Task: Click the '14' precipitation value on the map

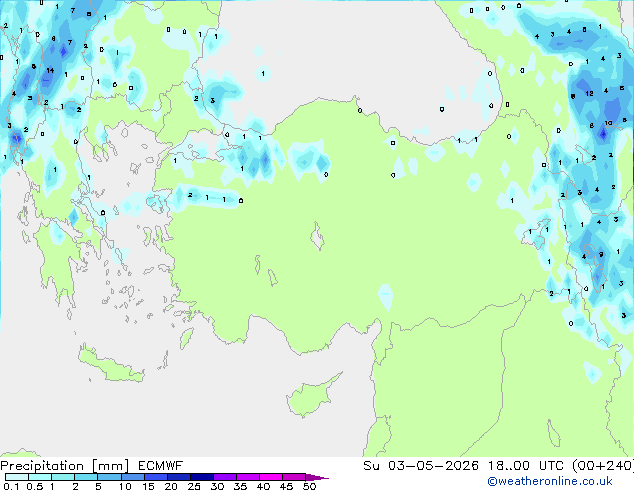Action: (50, 70)
